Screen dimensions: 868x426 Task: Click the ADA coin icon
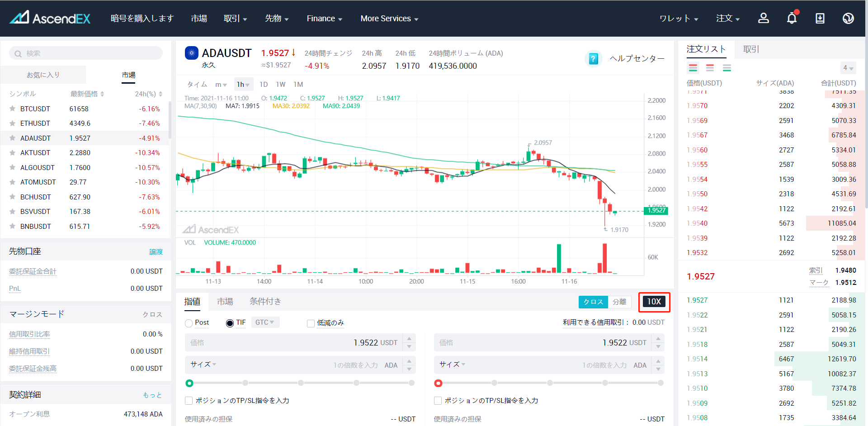click(x=192, y=53)
